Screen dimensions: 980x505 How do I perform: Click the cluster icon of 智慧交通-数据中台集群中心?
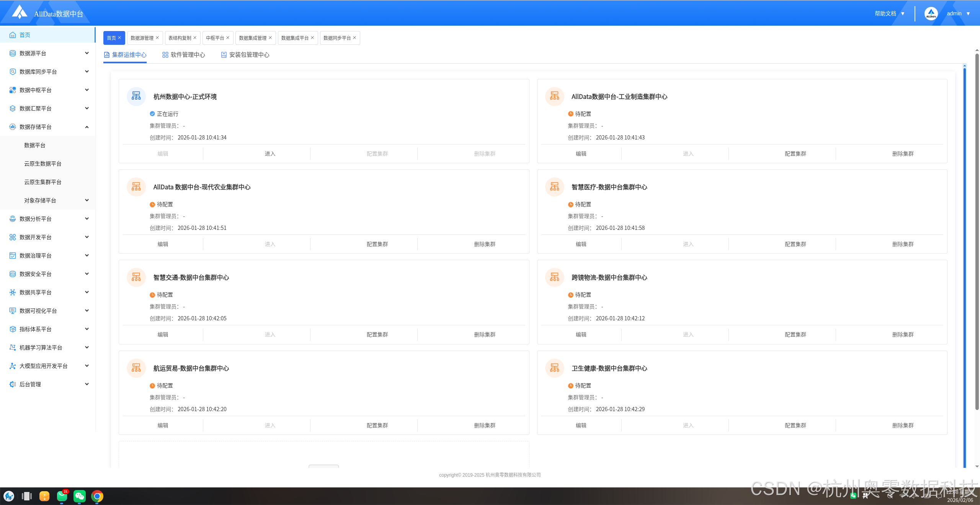tap(136, 277)
